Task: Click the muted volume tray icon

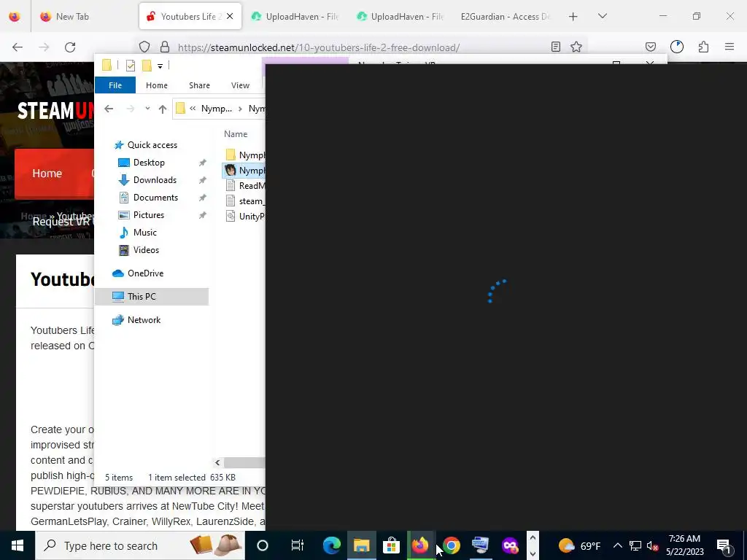Action: tap(652, 545)
